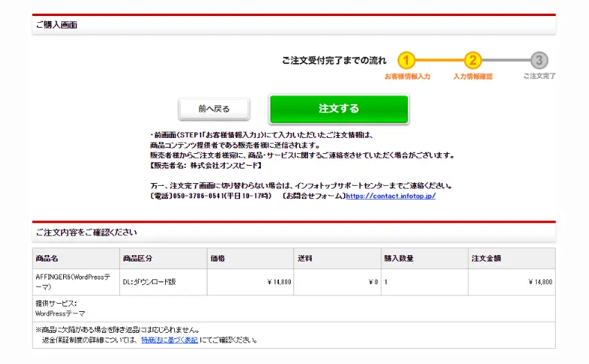The image size is (589, 364).
Task: Click the 入力情報確認 step label
Action: [472, 76]
